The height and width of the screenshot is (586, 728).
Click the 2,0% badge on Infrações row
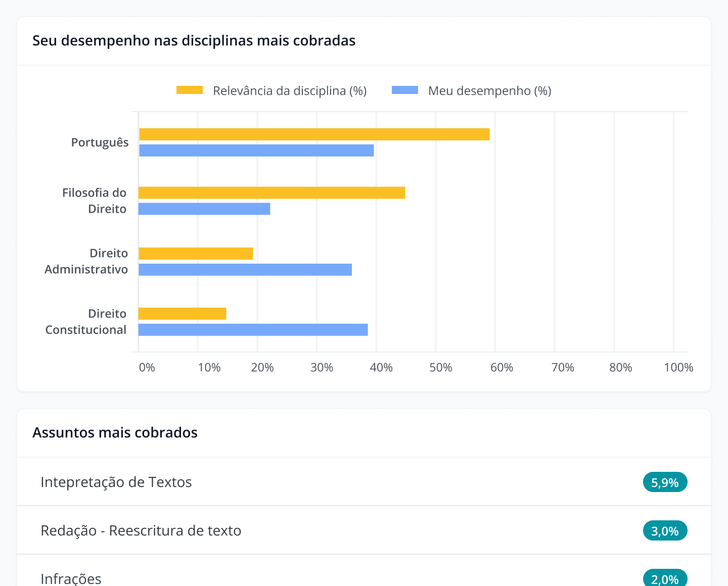(x=665, y=579)
